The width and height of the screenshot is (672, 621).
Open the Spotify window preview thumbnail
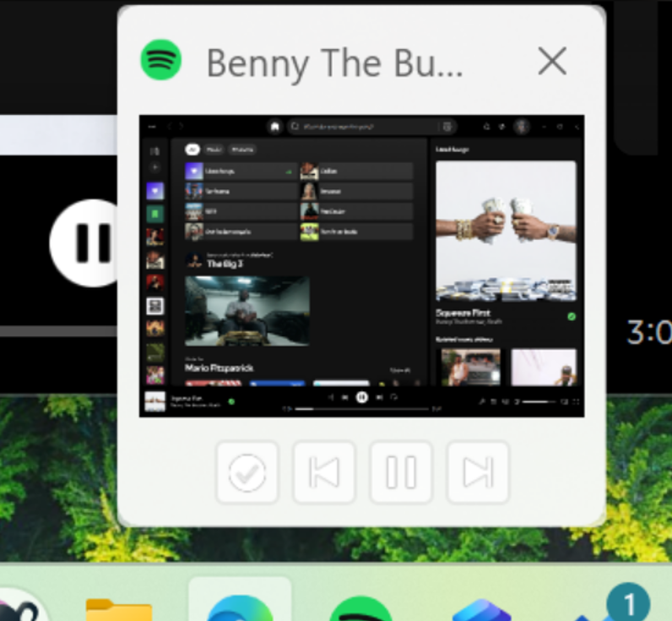361,266
